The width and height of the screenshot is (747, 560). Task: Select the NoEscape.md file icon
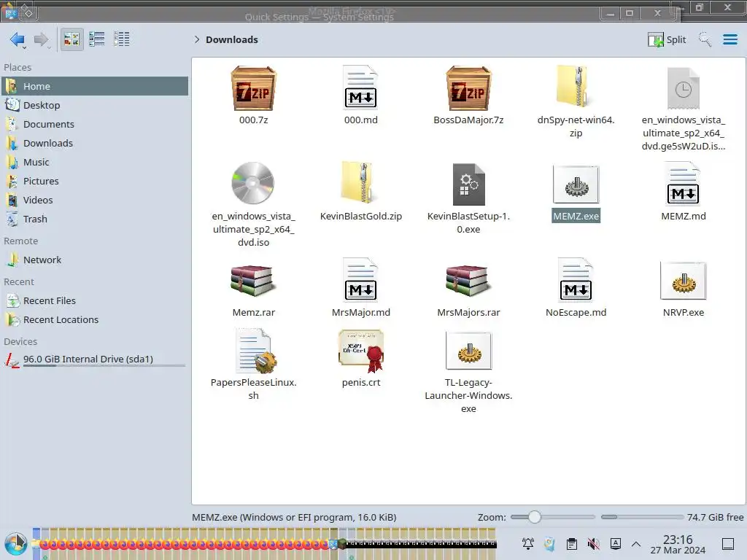[x=576, y=280]
